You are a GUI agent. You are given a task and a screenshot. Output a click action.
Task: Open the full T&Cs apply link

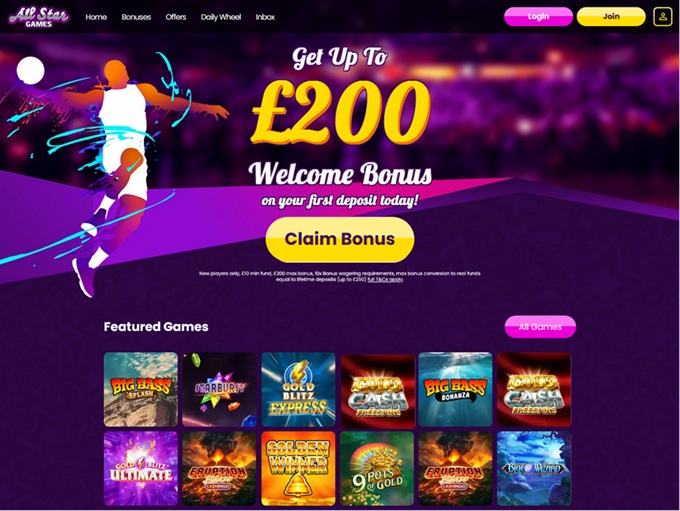tap(386, 280)
